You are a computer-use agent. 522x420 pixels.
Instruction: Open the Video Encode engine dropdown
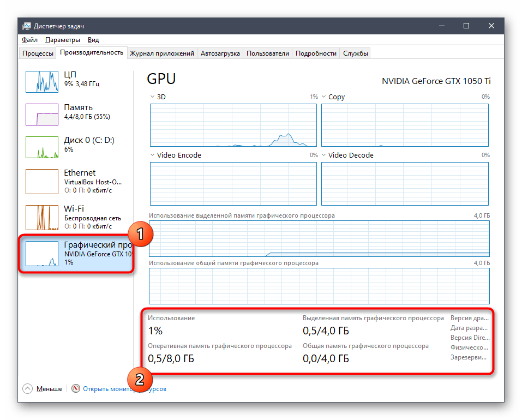click(152, 155)
